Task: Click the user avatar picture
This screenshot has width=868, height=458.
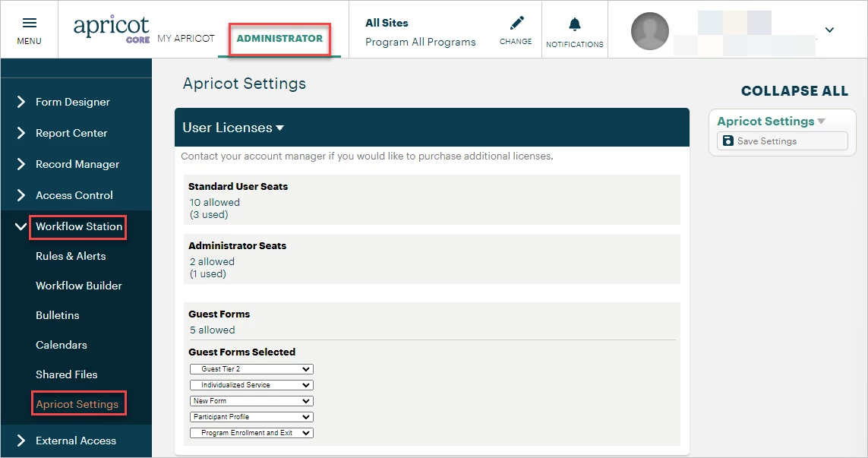Action: click(x=650, y=31)
